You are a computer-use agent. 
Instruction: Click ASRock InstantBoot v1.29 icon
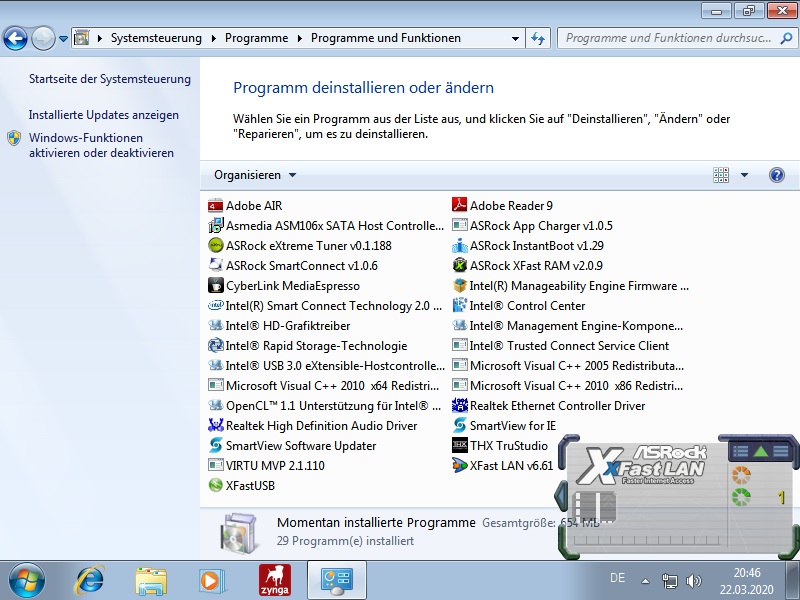pyautogui.click(x=459, y=245)
